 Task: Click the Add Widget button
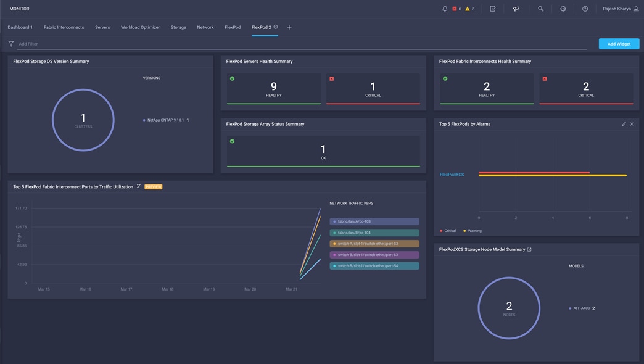click(x=619, y=44)
